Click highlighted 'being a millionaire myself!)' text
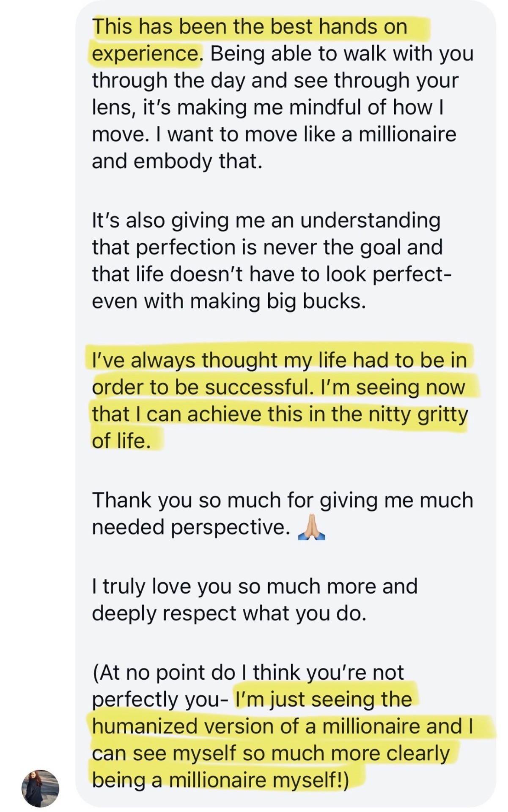The image size is (508, 812). (220, 780)
